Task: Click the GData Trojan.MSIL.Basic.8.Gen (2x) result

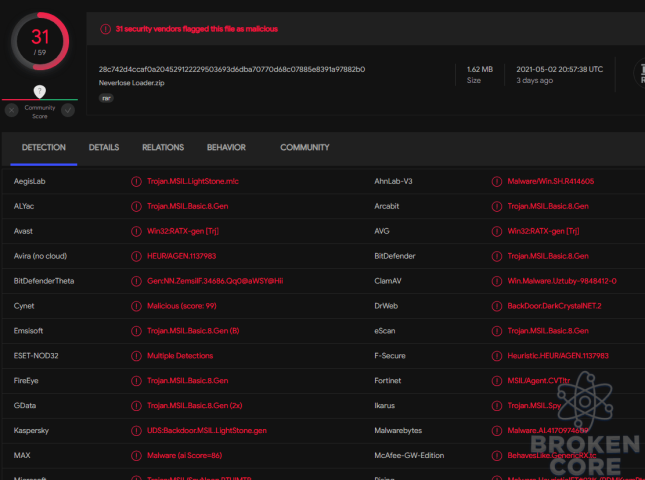Action: pos(195,406)
